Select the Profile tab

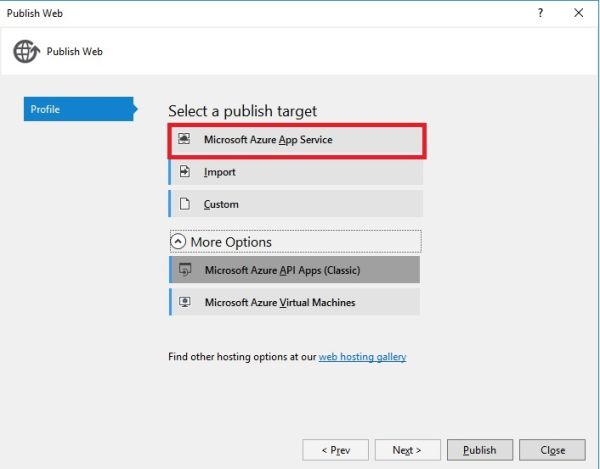click(78, 109)
